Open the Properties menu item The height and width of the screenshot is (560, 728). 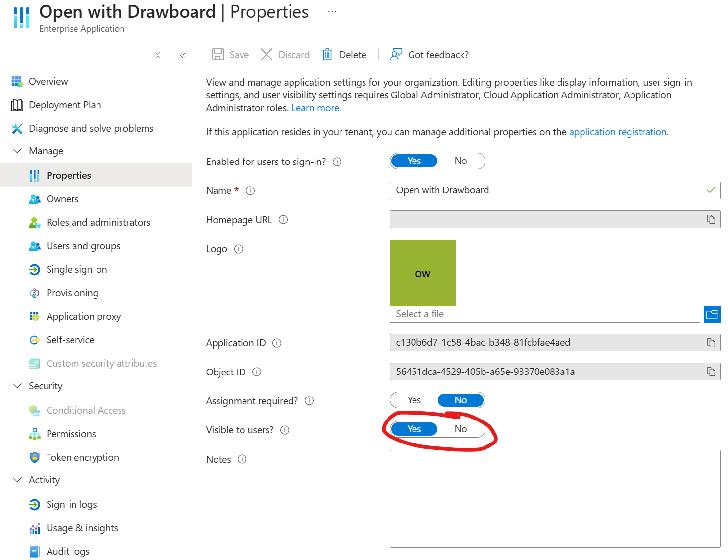click(x=96, y=175)
